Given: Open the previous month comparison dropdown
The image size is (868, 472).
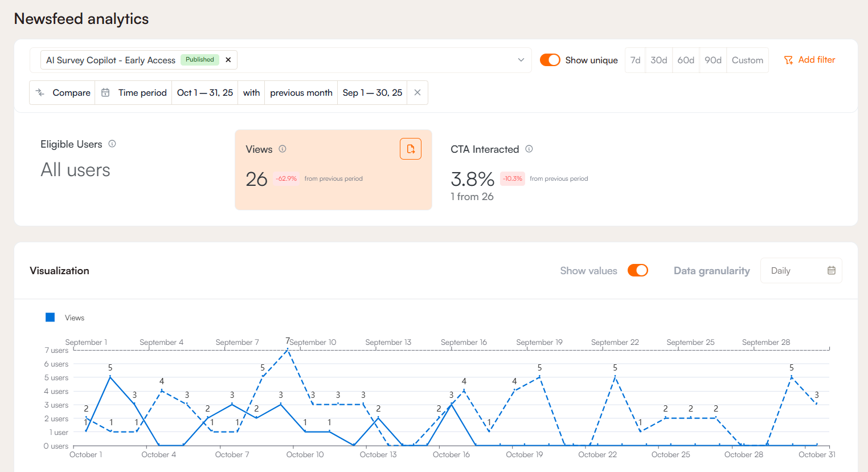Looking at the screenshot, I should tap(301, 92).
